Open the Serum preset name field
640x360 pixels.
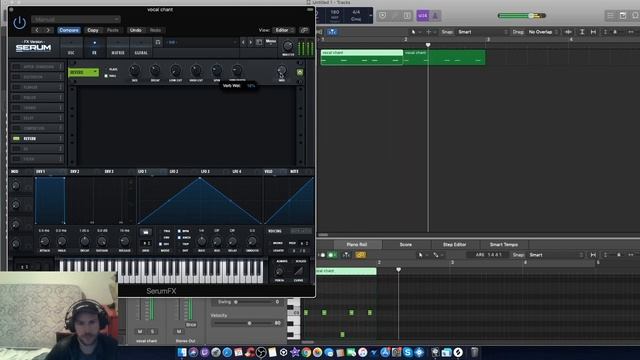201,42
